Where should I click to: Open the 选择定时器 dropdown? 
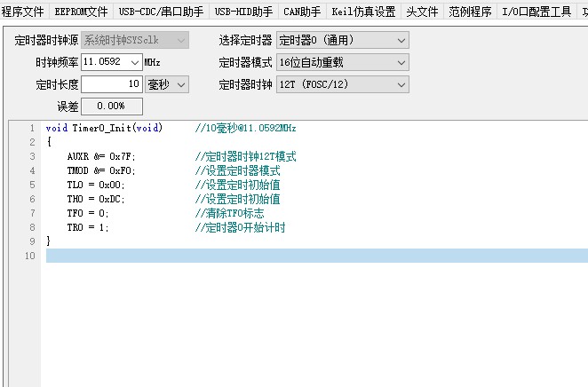[343, 40]
